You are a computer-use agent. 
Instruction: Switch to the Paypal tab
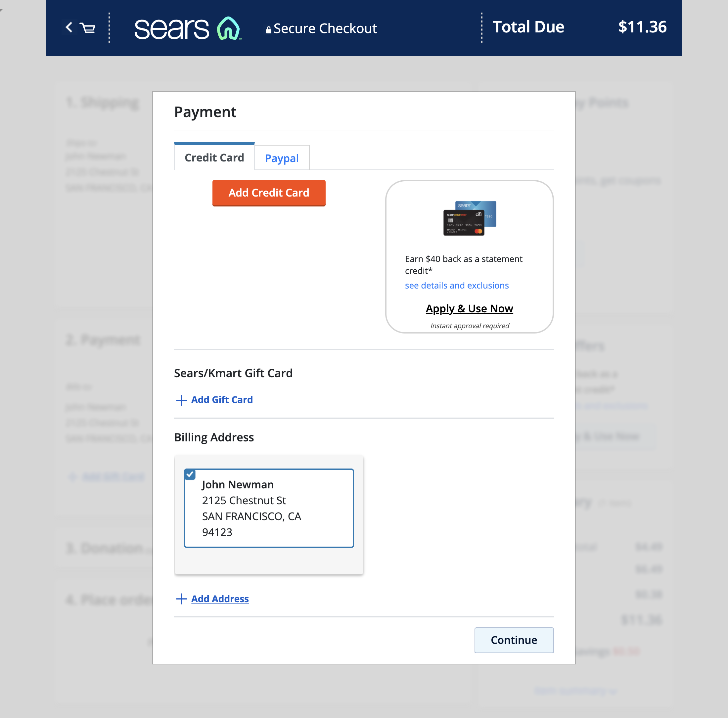pos(282,158)
